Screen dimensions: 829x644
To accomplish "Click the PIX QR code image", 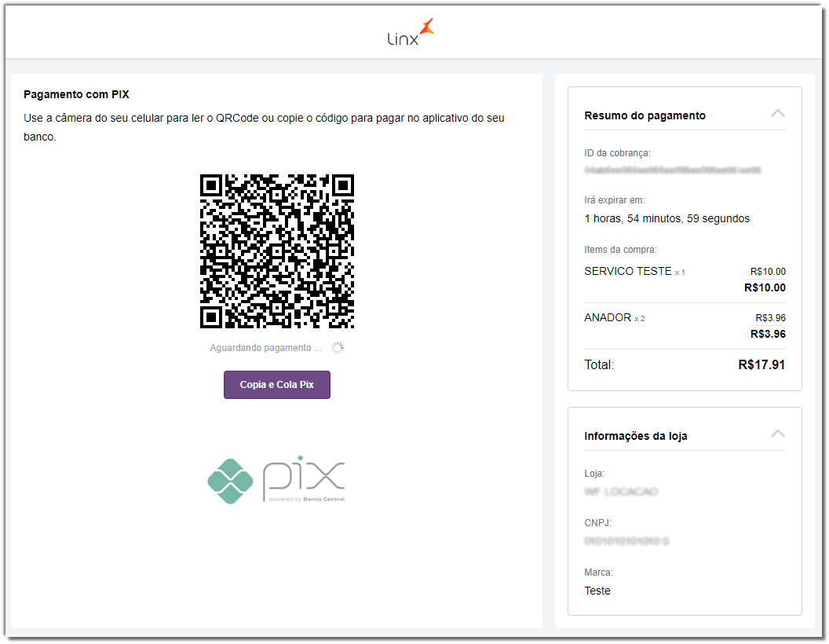I will point(277,251).
